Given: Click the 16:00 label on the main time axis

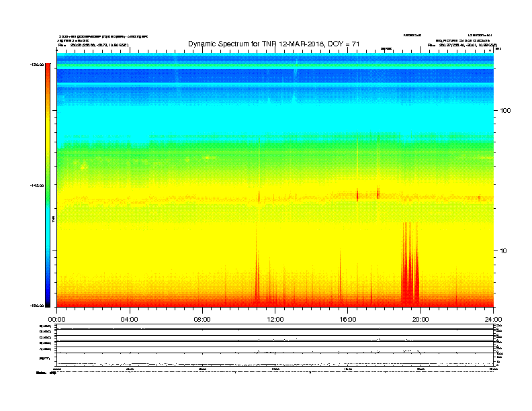Looking at the screenshot, I should tap(348, 320).
